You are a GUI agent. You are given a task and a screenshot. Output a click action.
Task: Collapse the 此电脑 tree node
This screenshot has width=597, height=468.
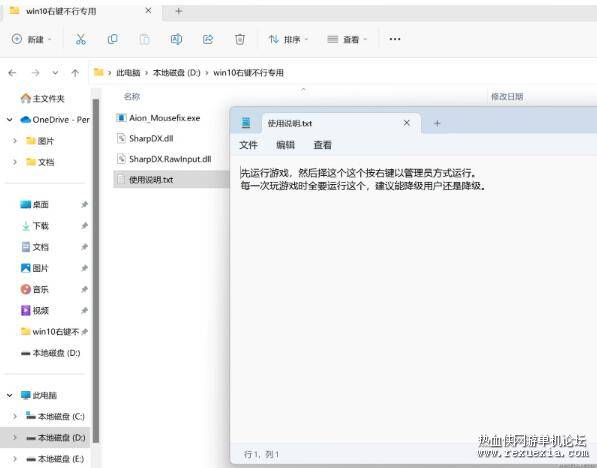[x=10, y=395]
